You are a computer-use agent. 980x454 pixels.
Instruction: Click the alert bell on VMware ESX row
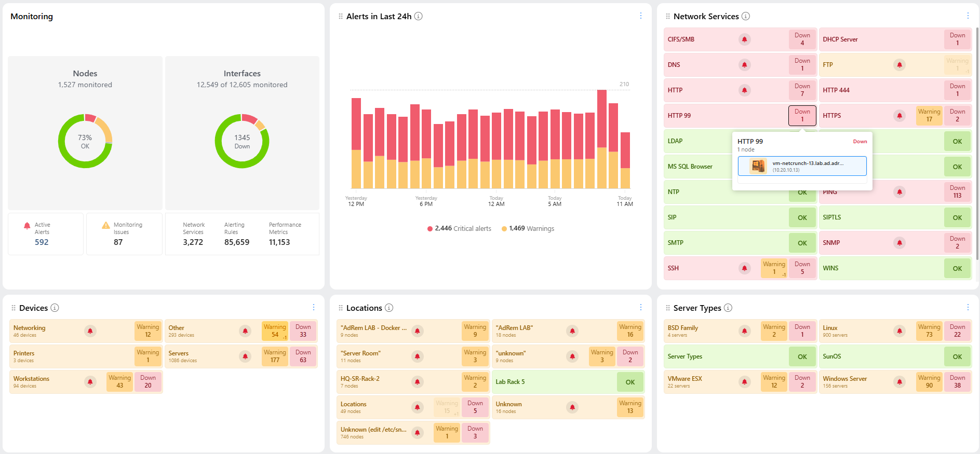[744, 382]
